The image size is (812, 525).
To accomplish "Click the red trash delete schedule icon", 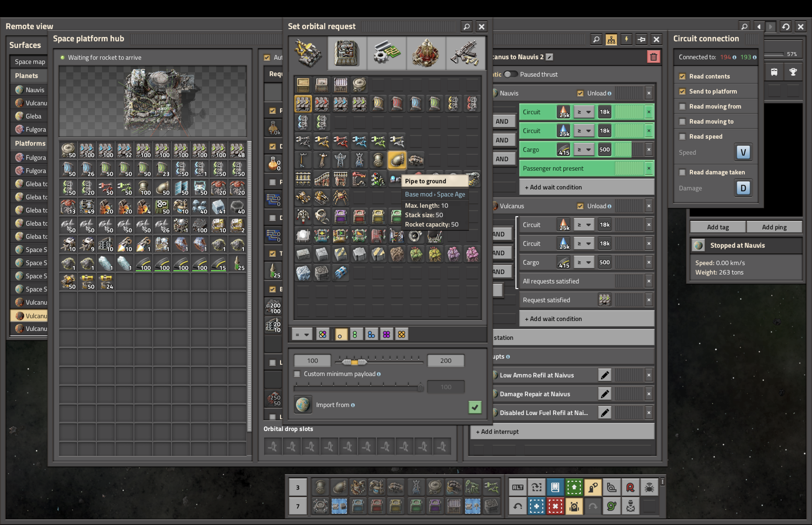I will pos(653,57).
